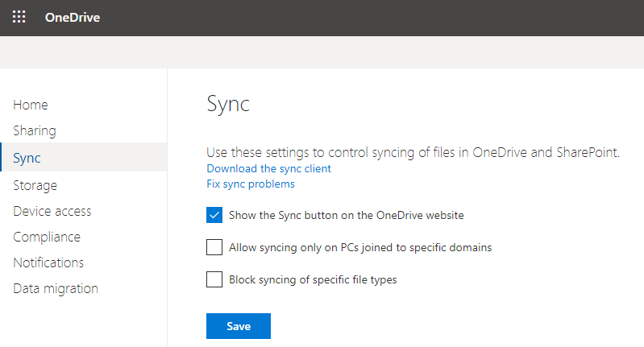Click the sync settings description text

click(x=413, y=151)
